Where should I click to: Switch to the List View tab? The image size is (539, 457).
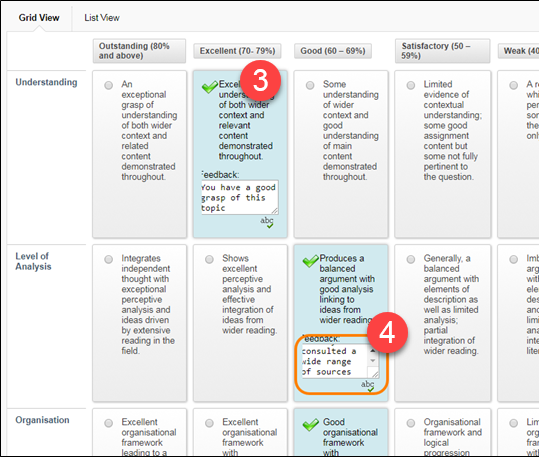point(102,18)
